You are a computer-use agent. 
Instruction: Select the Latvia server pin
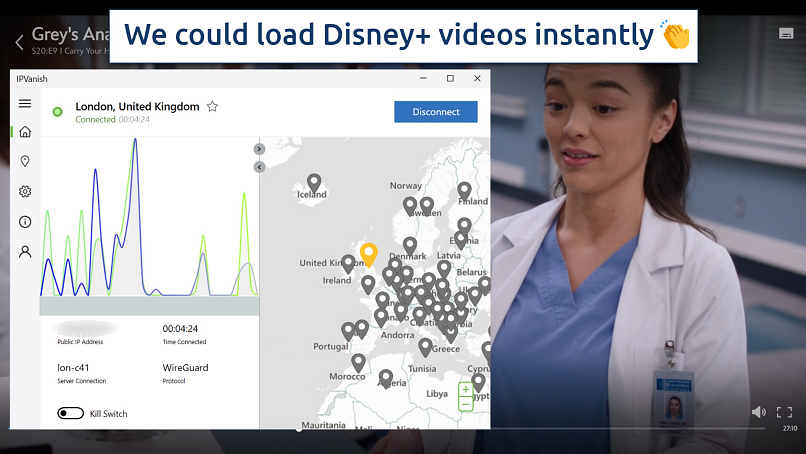pyautogui.click(x=444, y=269)
